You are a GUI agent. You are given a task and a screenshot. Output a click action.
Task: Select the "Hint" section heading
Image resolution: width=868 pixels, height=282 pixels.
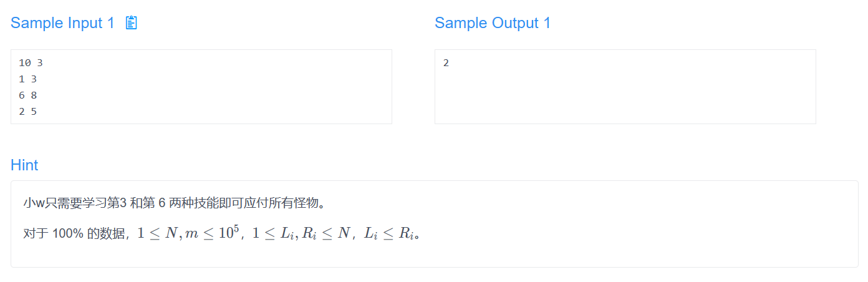(x=24, y=165)
